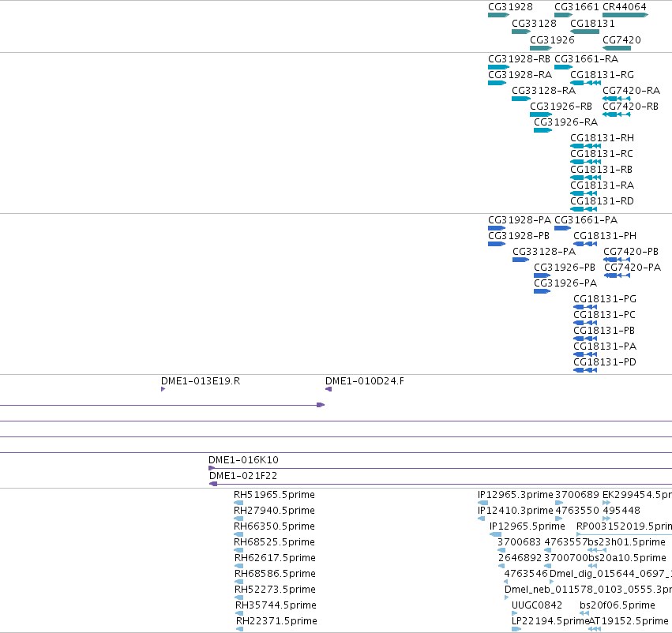Select the IP12410.3prime EST label
This screenshot has width=672, height=633.
point(516,511)
